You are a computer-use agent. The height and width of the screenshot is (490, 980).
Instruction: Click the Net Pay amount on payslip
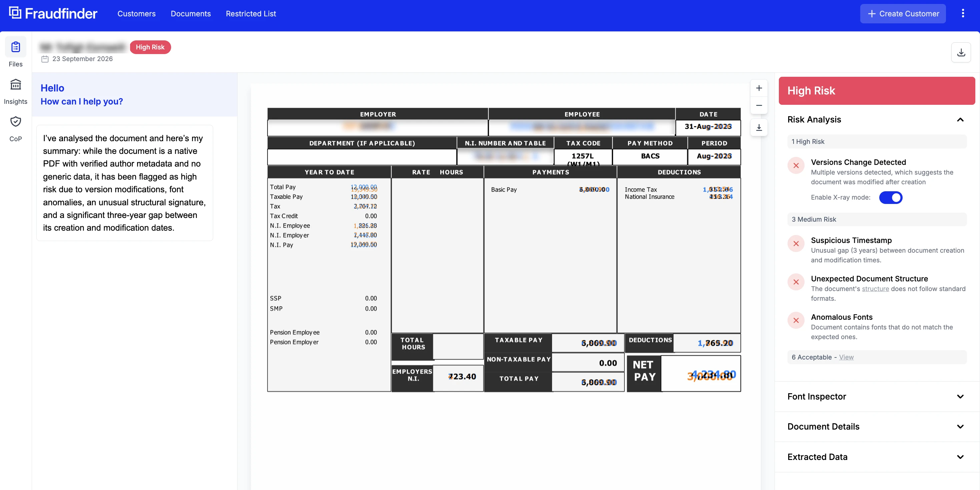point(711,376)
